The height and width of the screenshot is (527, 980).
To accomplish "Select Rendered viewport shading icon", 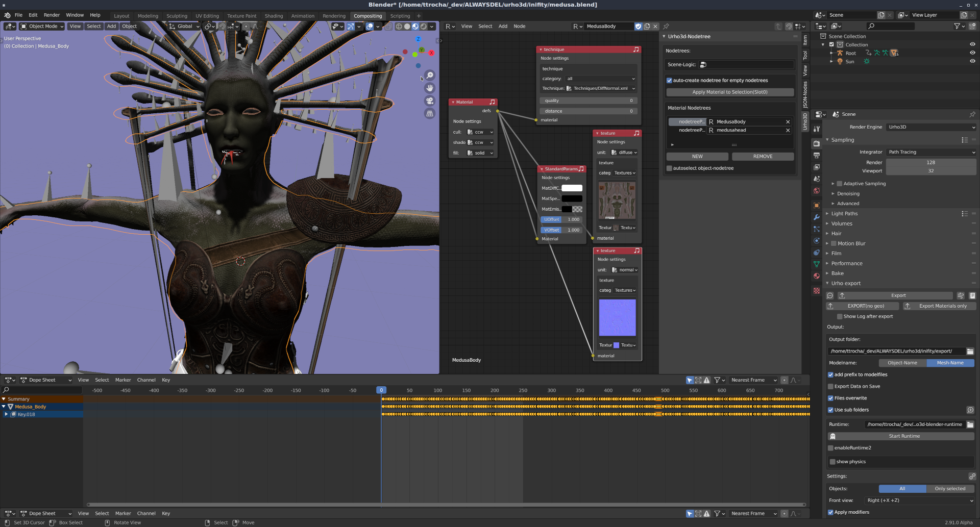I will pyautogui.click(x=424, y=27).
